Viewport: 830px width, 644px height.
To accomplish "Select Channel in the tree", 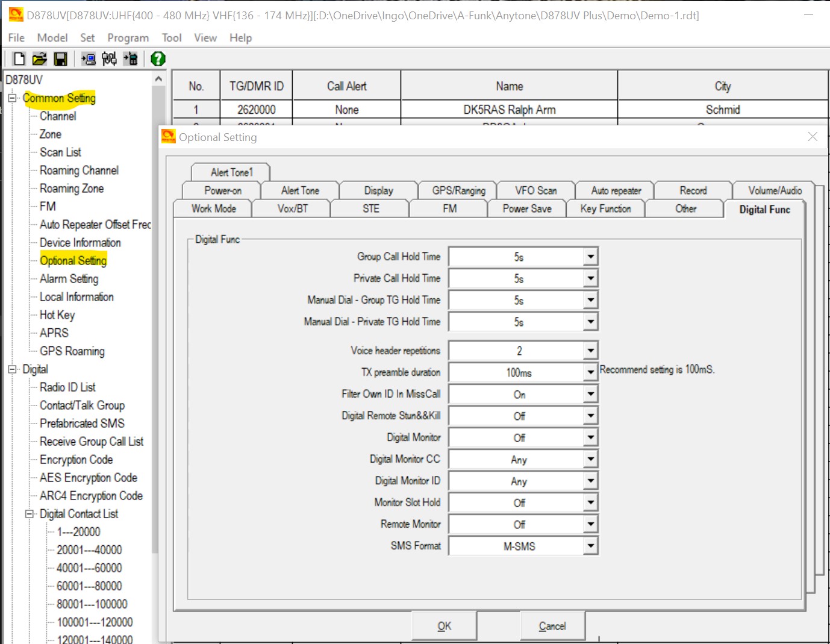I will point(58,116).
